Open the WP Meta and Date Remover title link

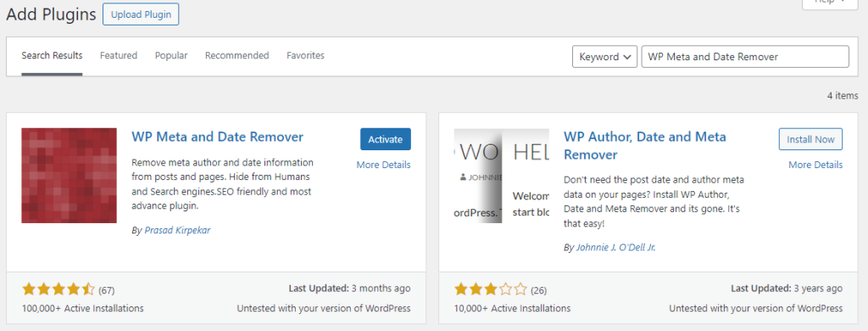[218, 137]
